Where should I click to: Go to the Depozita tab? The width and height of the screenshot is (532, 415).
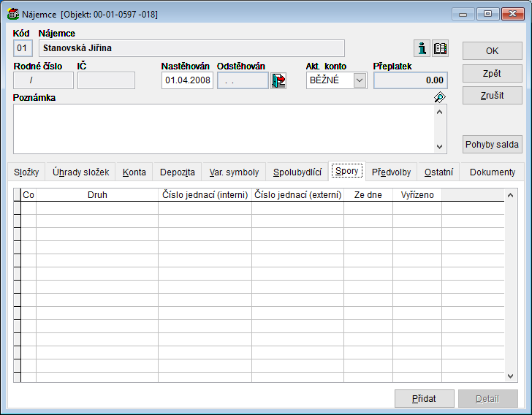[177, 172]
